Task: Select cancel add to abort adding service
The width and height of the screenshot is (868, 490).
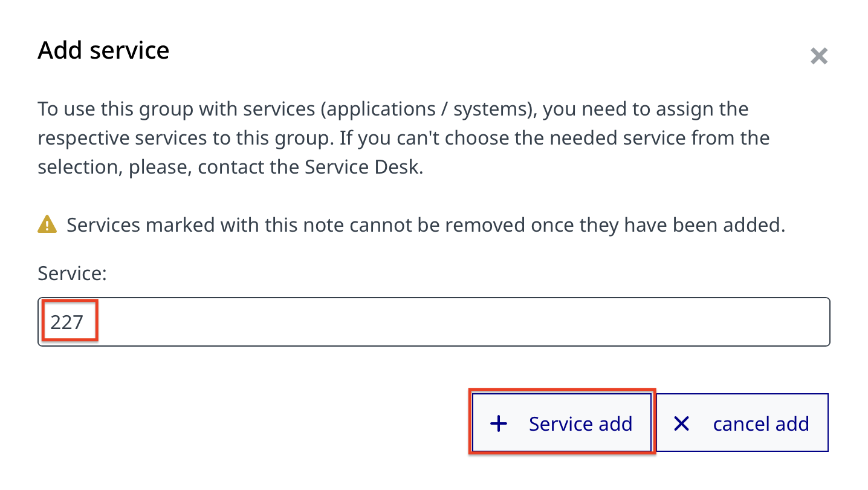Action: 742,423
